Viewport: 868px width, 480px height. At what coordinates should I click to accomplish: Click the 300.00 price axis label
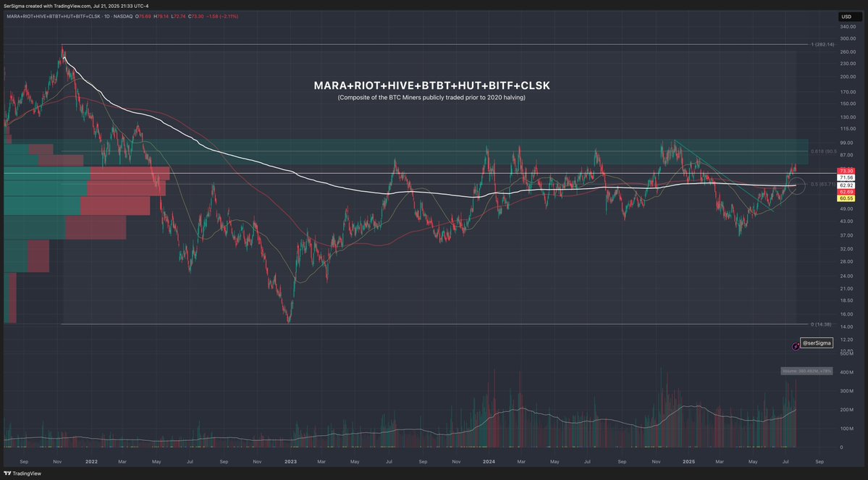coord(848,38)
